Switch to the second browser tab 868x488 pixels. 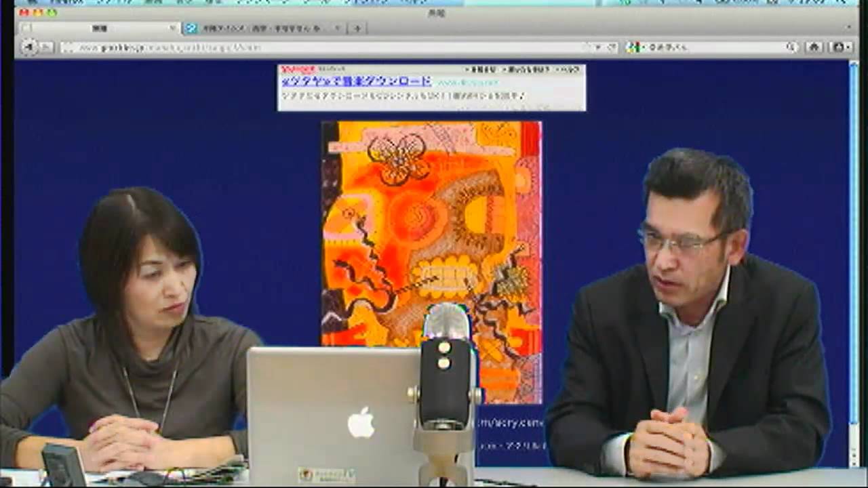[x=264, y=28]
